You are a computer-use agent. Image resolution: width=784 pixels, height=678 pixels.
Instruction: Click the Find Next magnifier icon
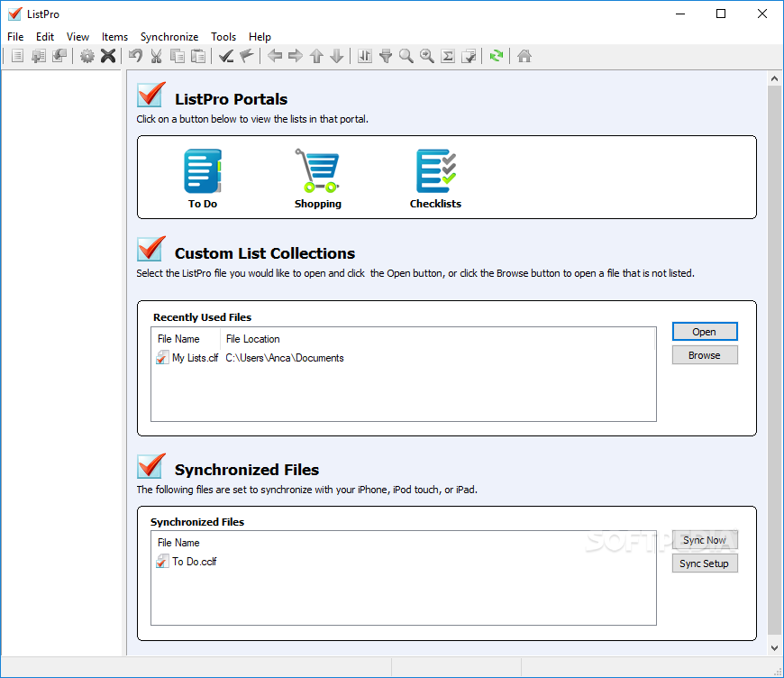coord(427,56)
